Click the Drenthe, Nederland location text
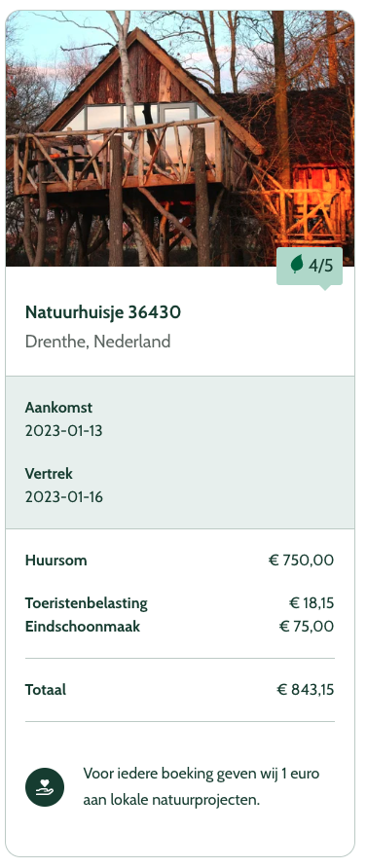Viewport: 367px width, 868px height. [98, 342]
